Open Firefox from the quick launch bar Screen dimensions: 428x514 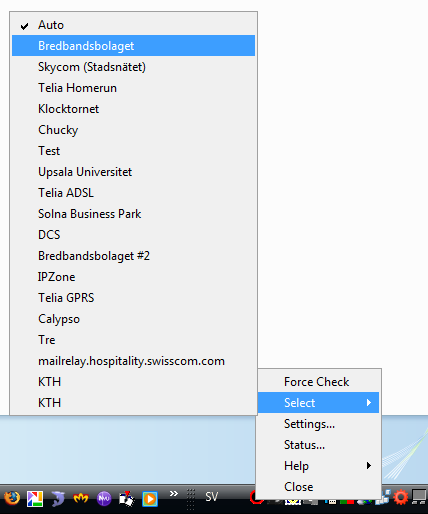(x=12, y=498)
